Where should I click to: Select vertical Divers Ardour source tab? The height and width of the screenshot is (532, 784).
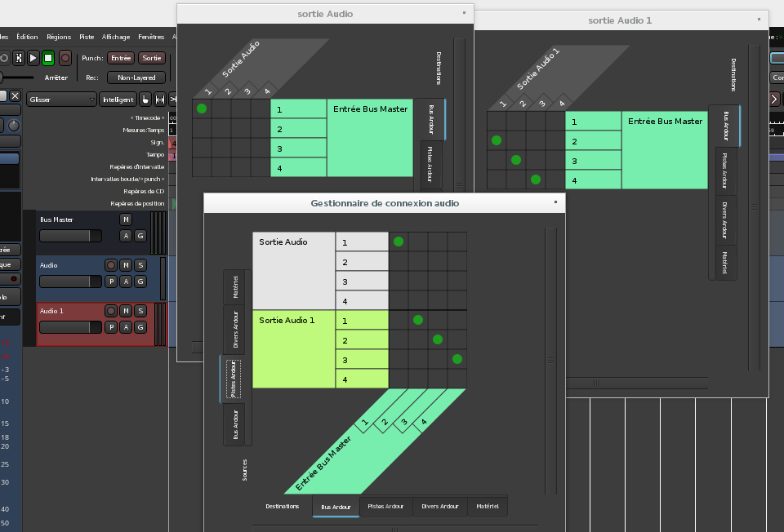[235, 330]
